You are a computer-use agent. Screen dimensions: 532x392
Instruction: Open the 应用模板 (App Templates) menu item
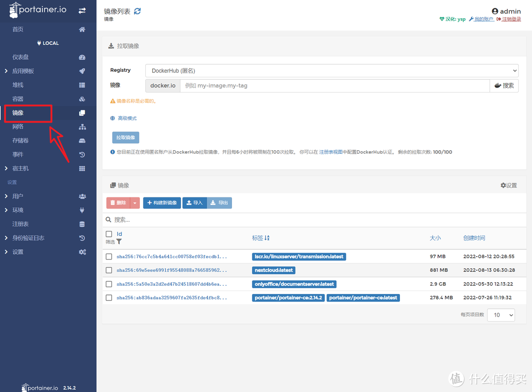(22, 70)
